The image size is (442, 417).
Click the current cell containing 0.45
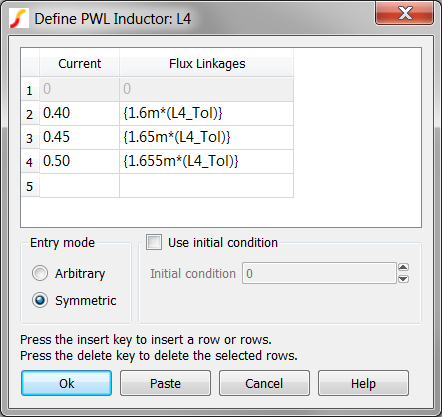click(x=79, y=137)
